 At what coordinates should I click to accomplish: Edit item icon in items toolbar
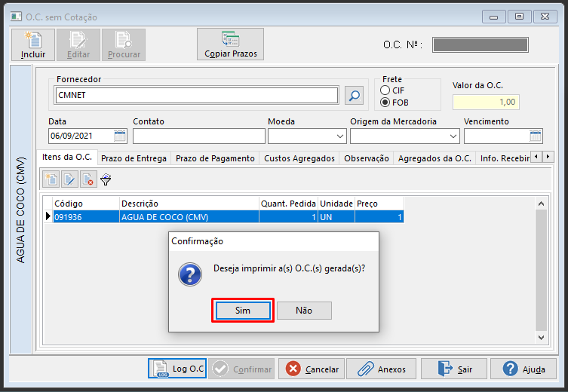click(x=69, y=179)
